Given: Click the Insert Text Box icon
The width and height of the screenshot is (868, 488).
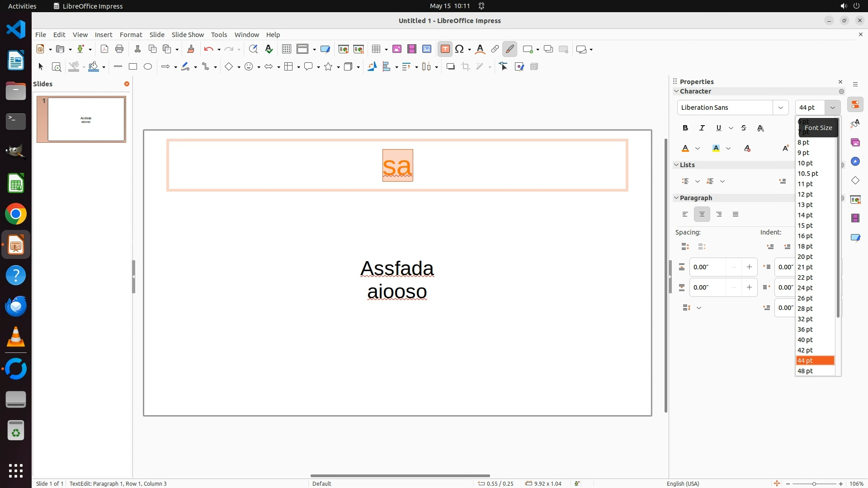Looking at the screenshot, I should (445, 49).
